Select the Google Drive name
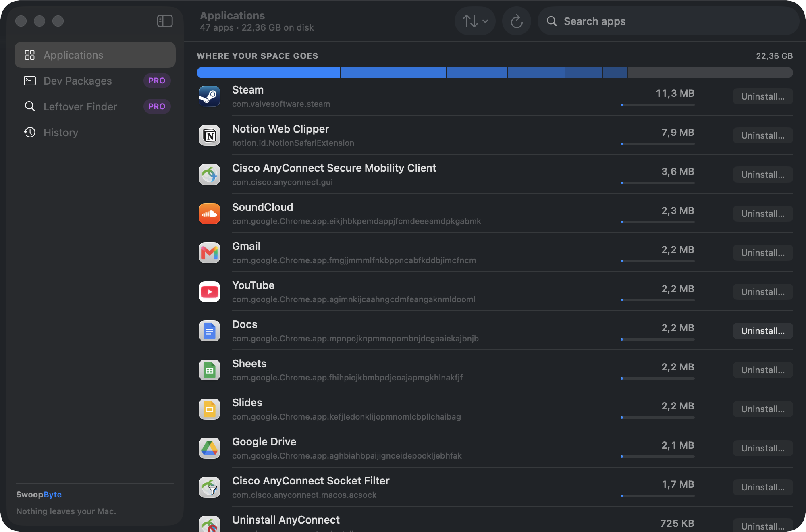The width and height of the screenshot is (806, 532). (264, 442)
